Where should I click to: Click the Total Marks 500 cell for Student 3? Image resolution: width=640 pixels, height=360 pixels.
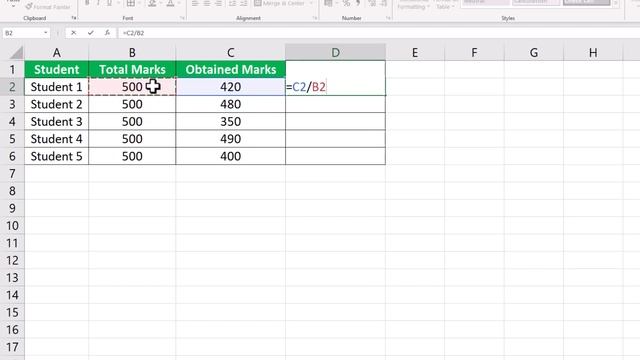click(132, 121)
